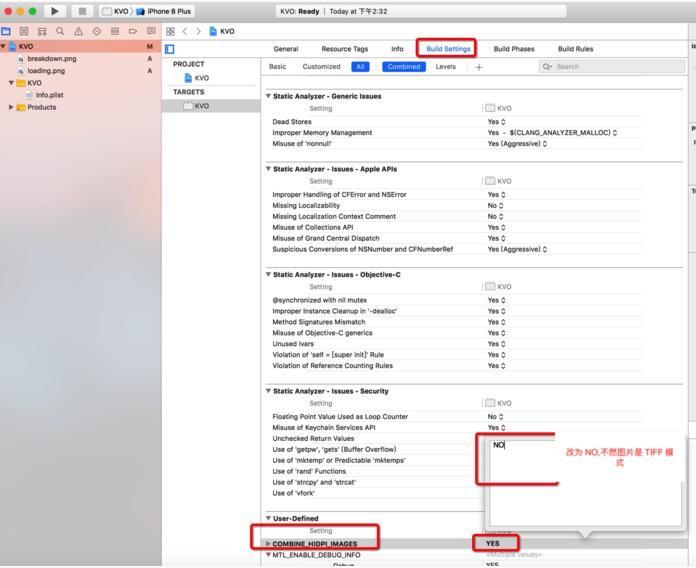Switch to the Build Phases tab
Viewport: 696px width, 568px height.
[514, 49]
